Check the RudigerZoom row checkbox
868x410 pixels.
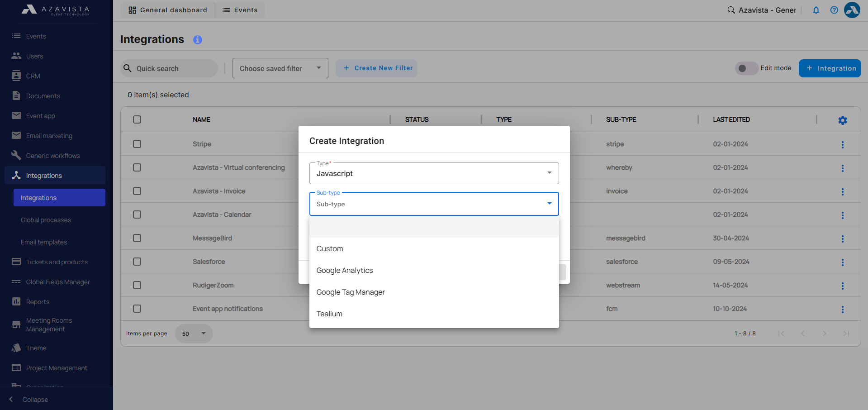click(x=137, y=285)
